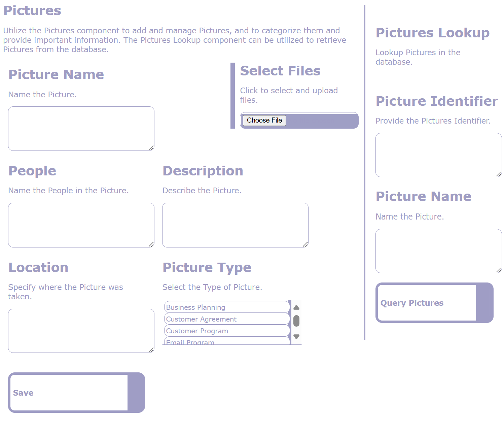504x433 pixels.
Task: Click the resize handle of Description box
Action: pyautogui.click(x=305, y=244)
